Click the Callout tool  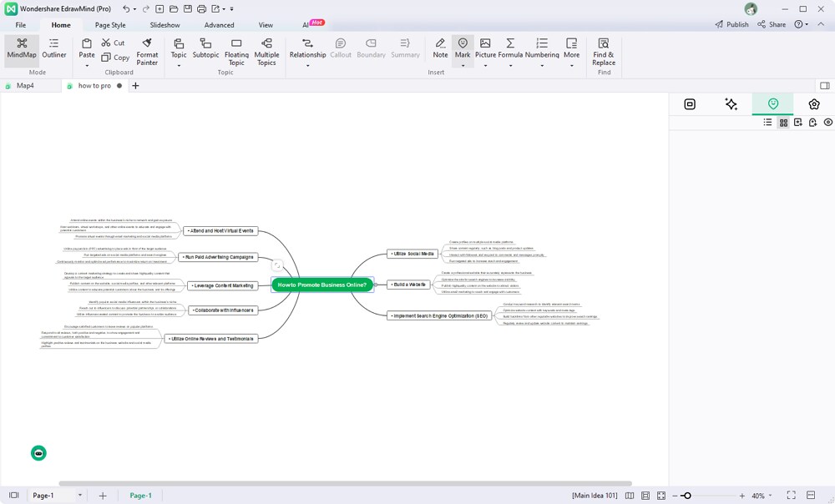click(x=341, y=48)
